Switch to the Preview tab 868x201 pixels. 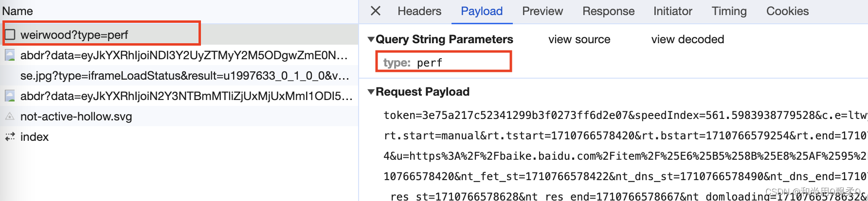(x=542, y=11)
